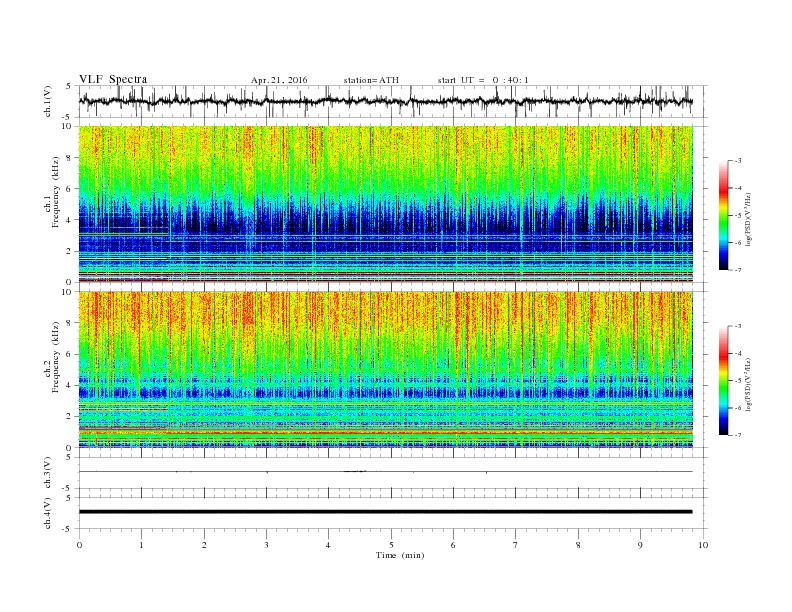Image resolution: width=792 pixels, height=612 pixels.
Task: Click the thin ch.3 voltage trace line
Action: coord(385,472)
